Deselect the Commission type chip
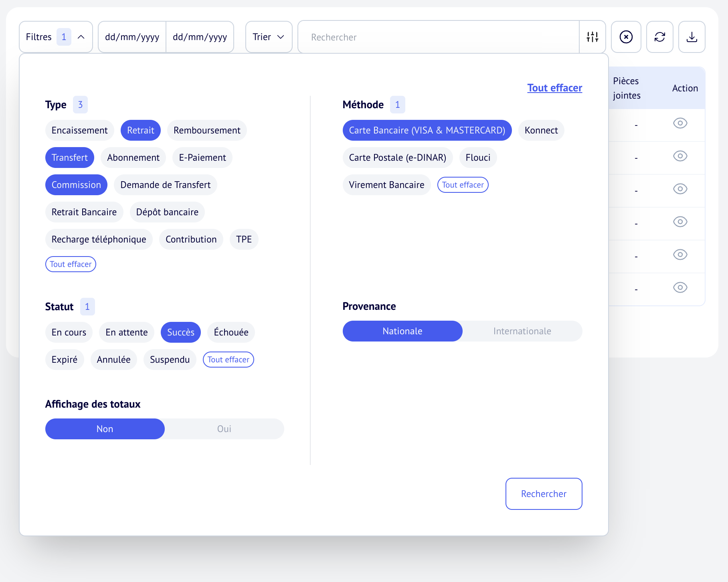 pos(76,185)
